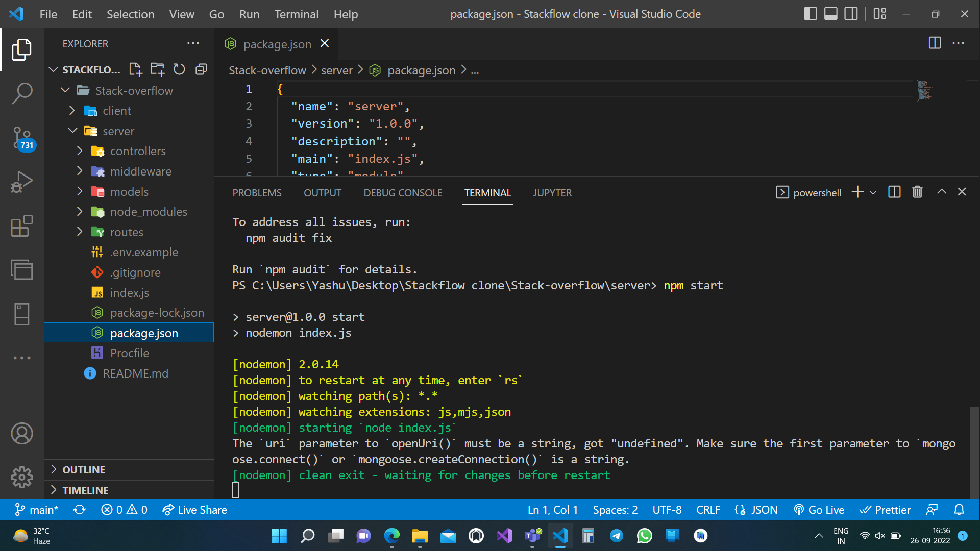Viewport: 980px width, 551px height.
Task: Collapse all folders in Explorer
Action: click(202, 69)
